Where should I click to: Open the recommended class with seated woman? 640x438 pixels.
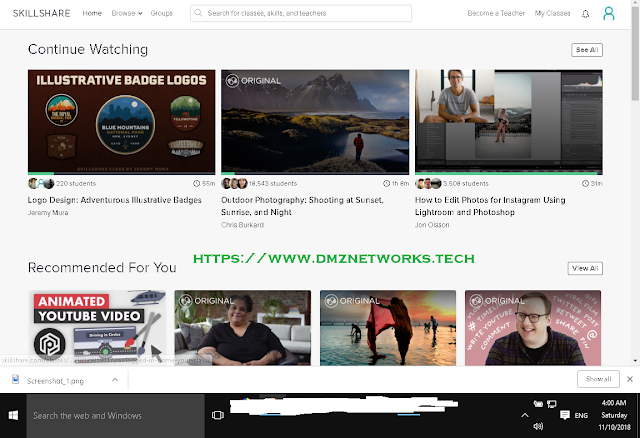point(242,328)
